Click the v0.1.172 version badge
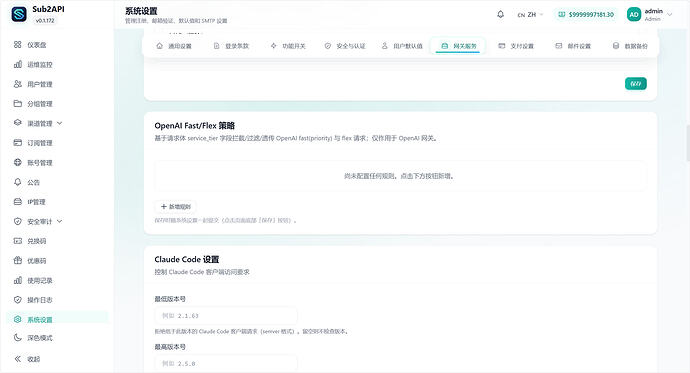 click(45, 21)
